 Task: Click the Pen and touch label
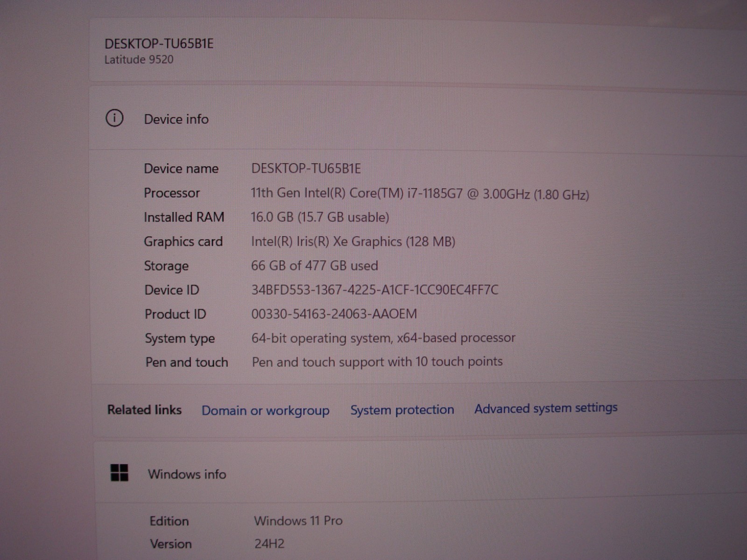pos(187,362)
